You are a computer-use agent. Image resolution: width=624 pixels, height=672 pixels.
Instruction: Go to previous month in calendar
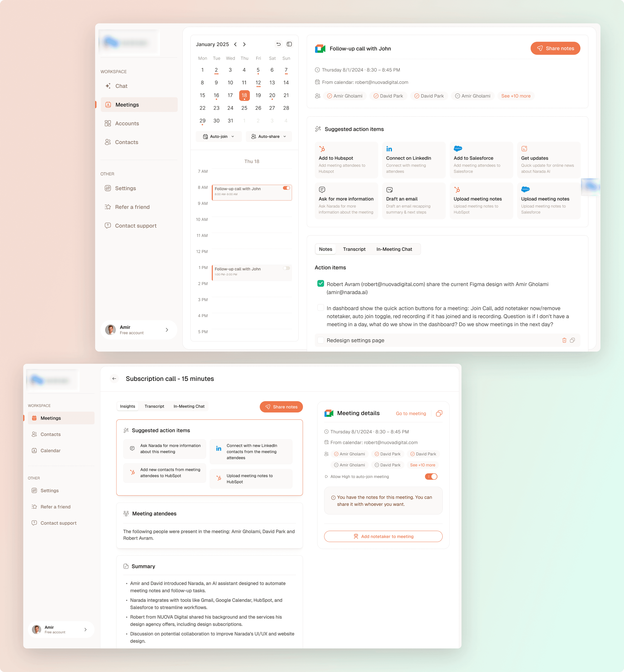(x=235, y=44)
